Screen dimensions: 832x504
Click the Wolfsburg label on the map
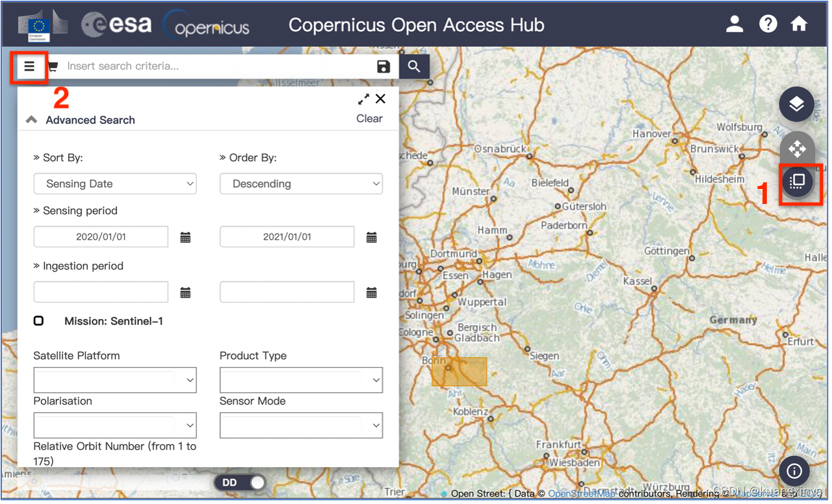click(739, 127)
